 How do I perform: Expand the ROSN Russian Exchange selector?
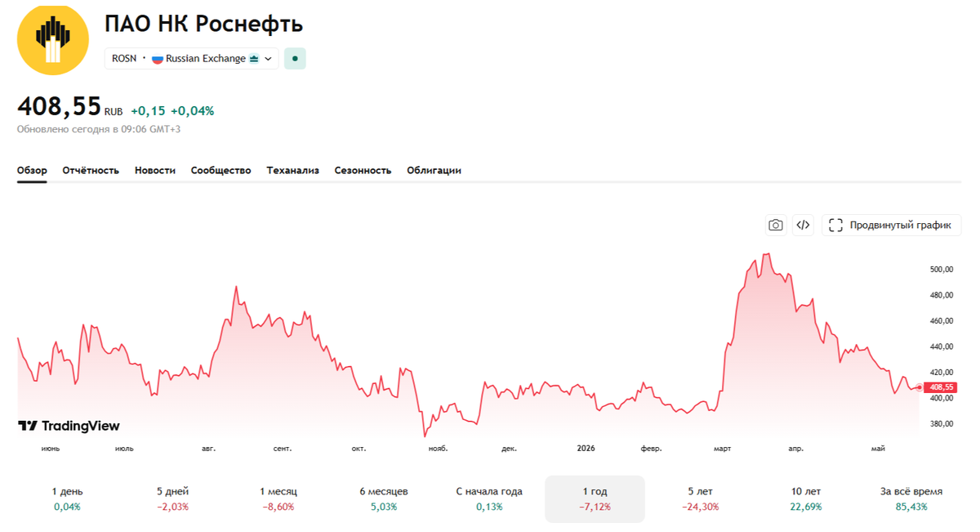(192, 59)
